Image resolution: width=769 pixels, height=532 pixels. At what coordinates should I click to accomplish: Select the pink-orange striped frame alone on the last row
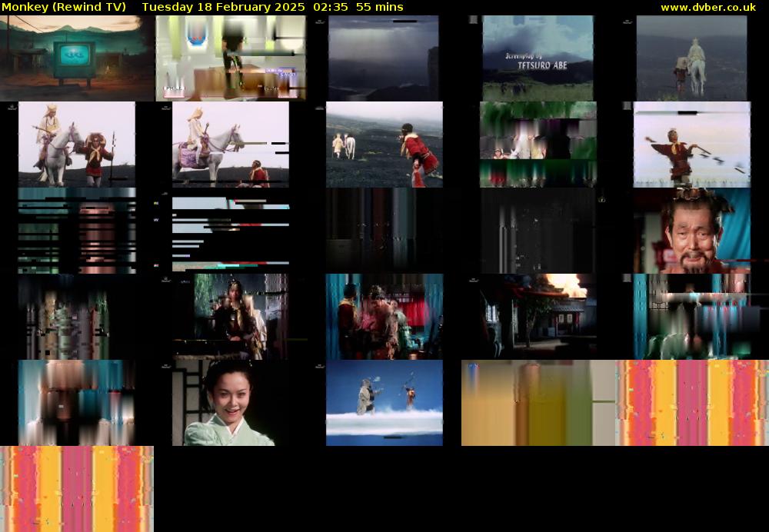(x=77, y=489)
